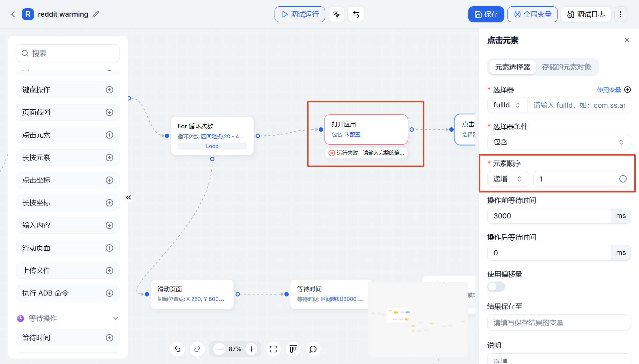Select the 等待时间 node on canvas

(331, 294)
